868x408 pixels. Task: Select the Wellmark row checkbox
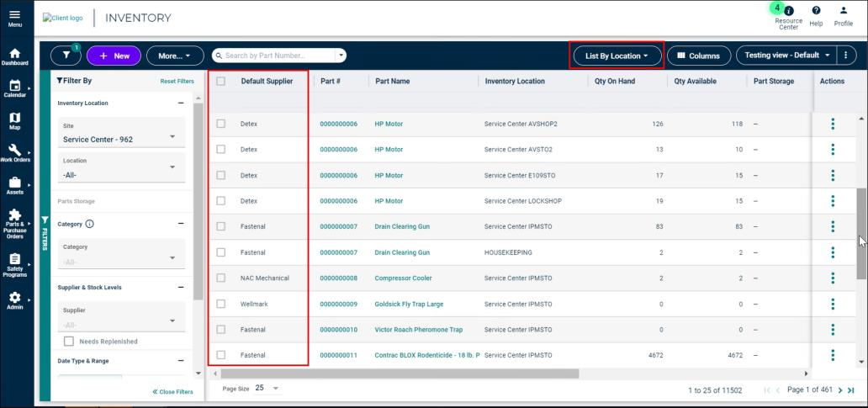tap(221, 304)
